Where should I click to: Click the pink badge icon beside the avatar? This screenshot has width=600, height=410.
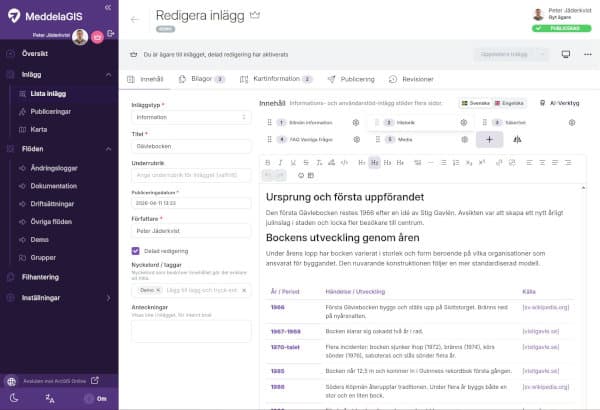[98, 37]
